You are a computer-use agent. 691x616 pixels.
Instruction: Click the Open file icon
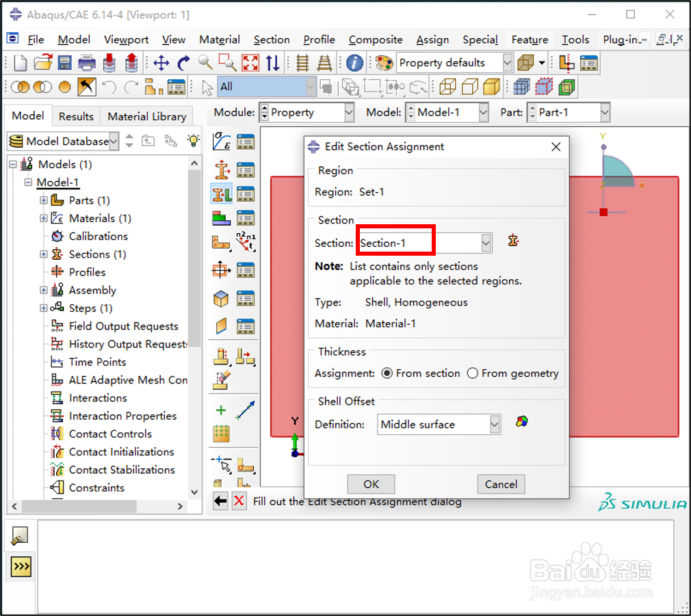pos(42,63)
